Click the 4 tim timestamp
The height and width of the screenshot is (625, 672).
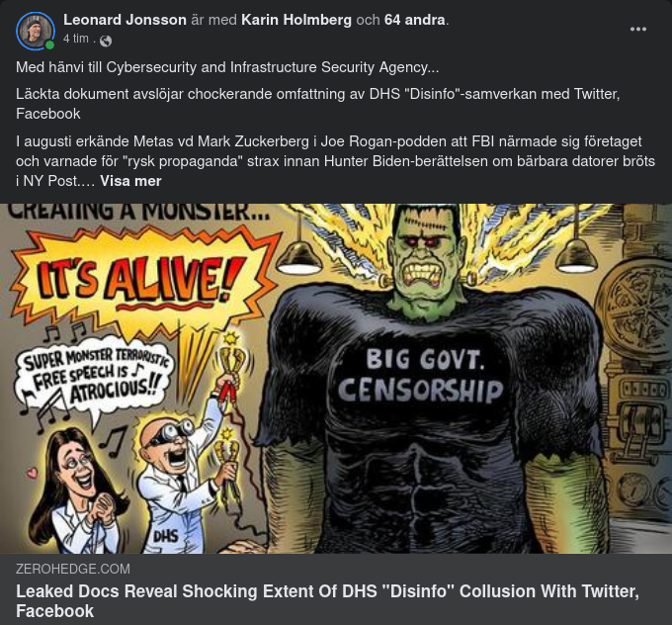(x=76, y=39)
